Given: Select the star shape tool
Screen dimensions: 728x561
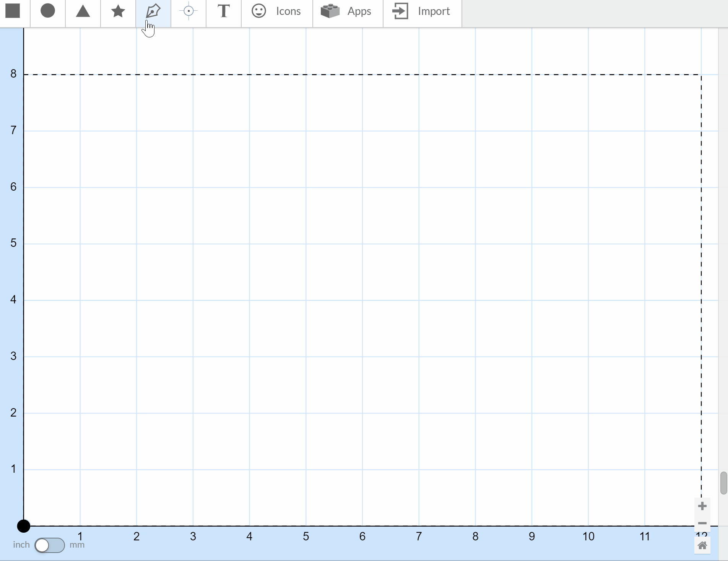Looking at the screenshot, I should 118,11.
